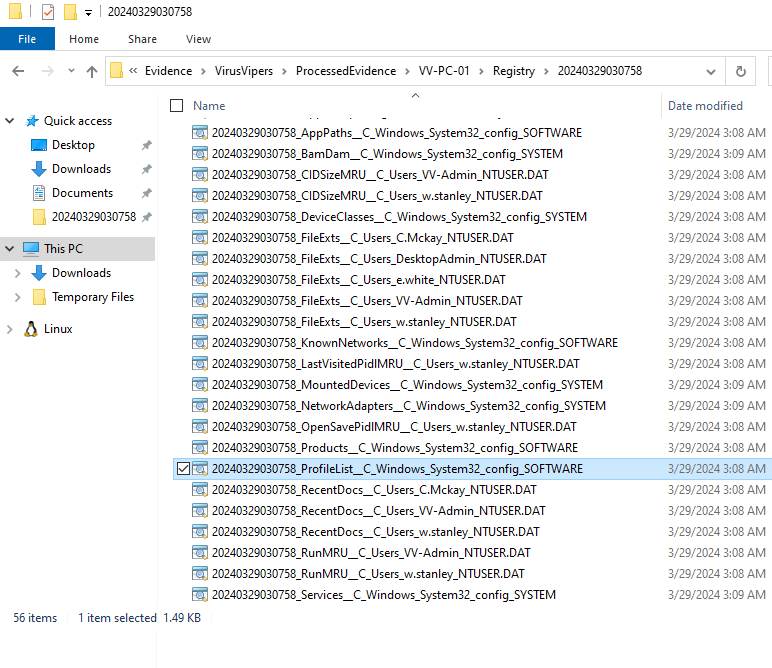Expand Downloads under This PC
This screenshot has height=668, width=772.
click(17, 273)
